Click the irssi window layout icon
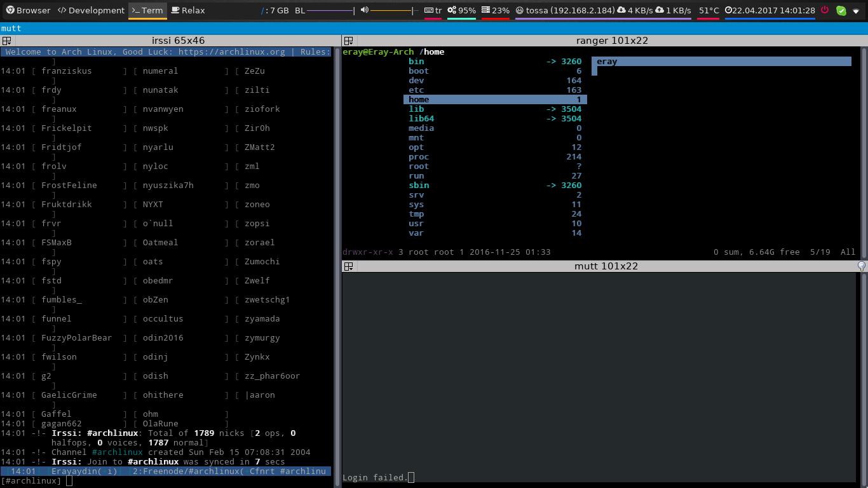This screenshot has width=868, height=488. 6,41
